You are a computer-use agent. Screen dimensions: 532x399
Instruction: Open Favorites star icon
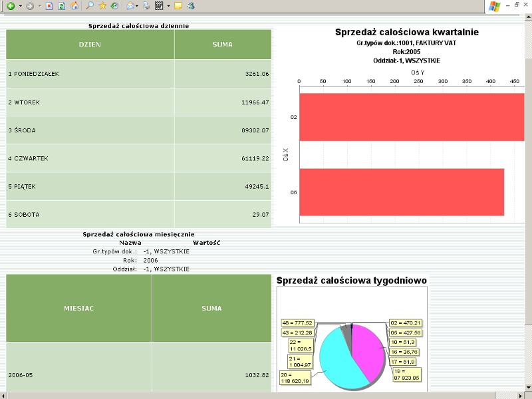[102, 5]
